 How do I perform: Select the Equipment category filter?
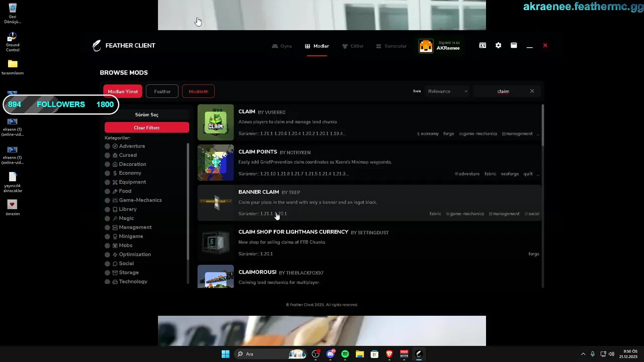[126, 182]
